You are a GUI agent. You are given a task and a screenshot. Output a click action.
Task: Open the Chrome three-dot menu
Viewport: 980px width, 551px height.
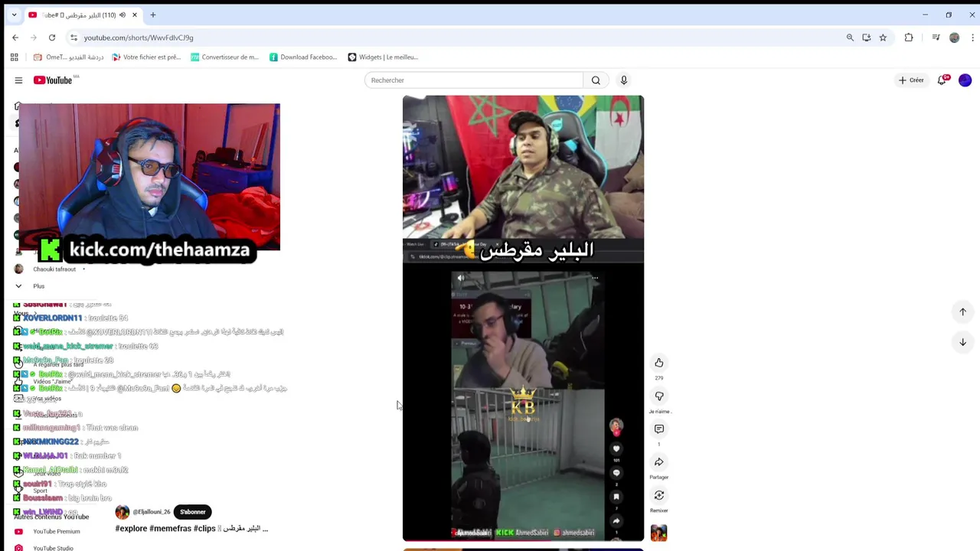(x=973, y=37)
